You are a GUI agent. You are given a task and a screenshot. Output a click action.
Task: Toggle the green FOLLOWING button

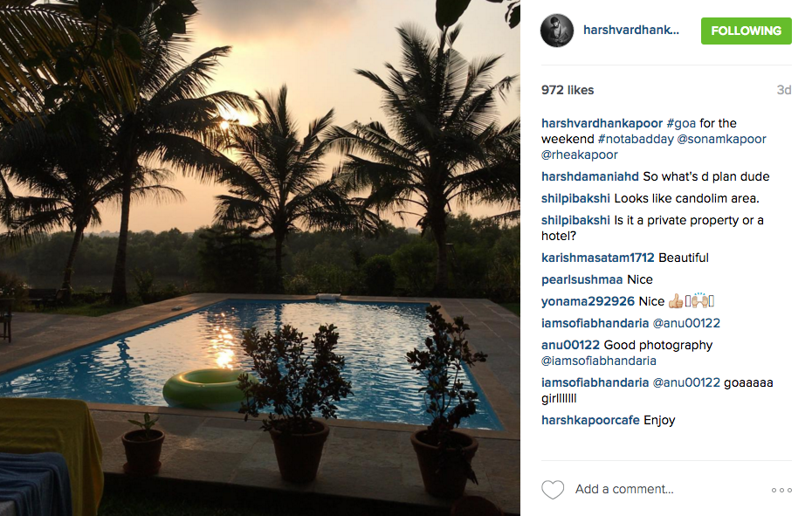point(747,31)
